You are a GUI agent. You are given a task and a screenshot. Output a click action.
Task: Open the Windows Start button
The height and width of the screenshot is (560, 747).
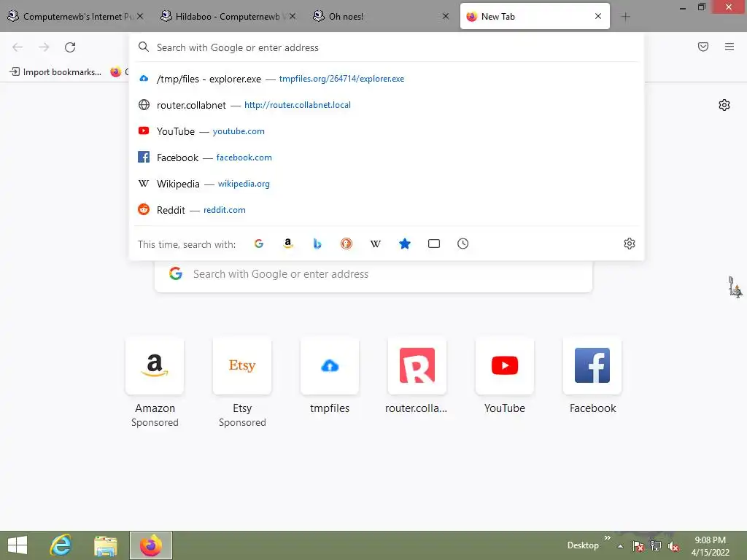[x=18, y=545]
